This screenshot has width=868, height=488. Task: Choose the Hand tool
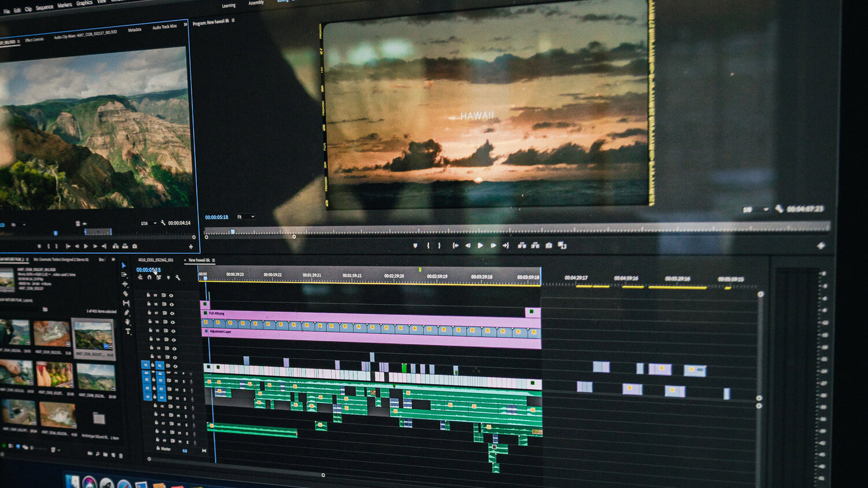click(127, 321)
